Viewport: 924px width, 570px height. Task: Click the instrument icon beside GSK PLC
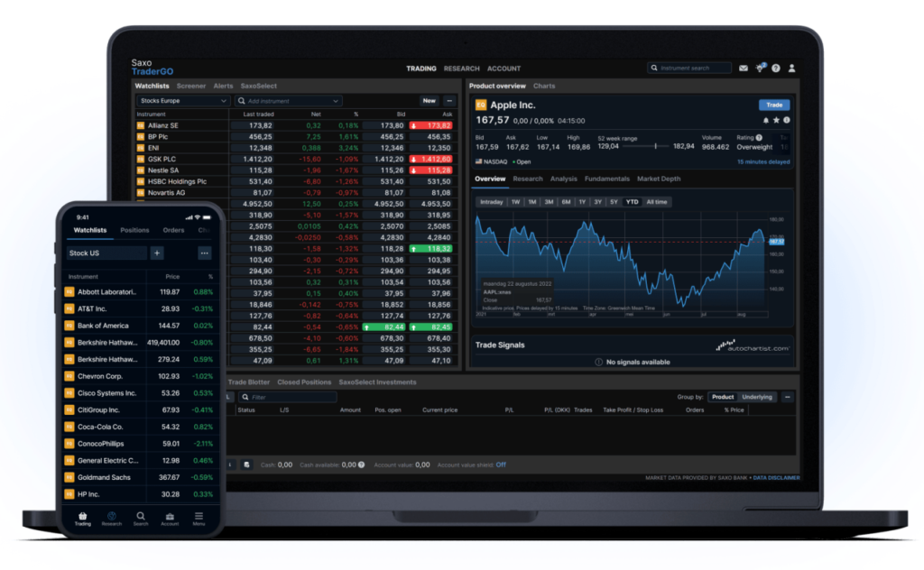point(140,159)
